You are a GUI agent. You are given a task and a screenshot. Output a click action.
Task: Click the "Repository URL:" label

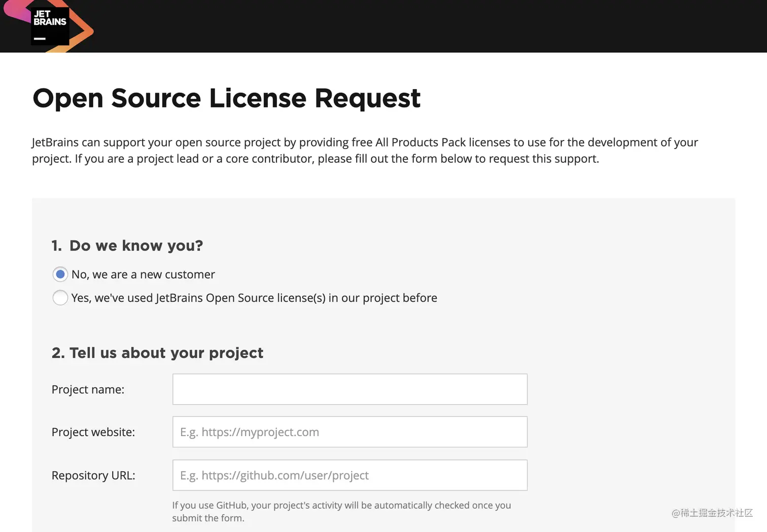click(x=93, y=475)
